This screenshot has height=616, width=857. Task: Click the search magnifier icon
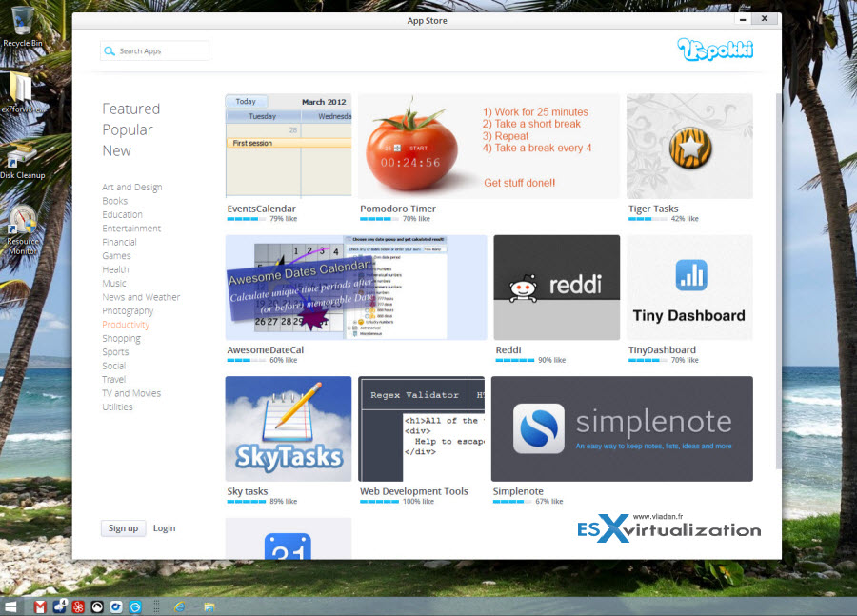[x=110, y=51]
